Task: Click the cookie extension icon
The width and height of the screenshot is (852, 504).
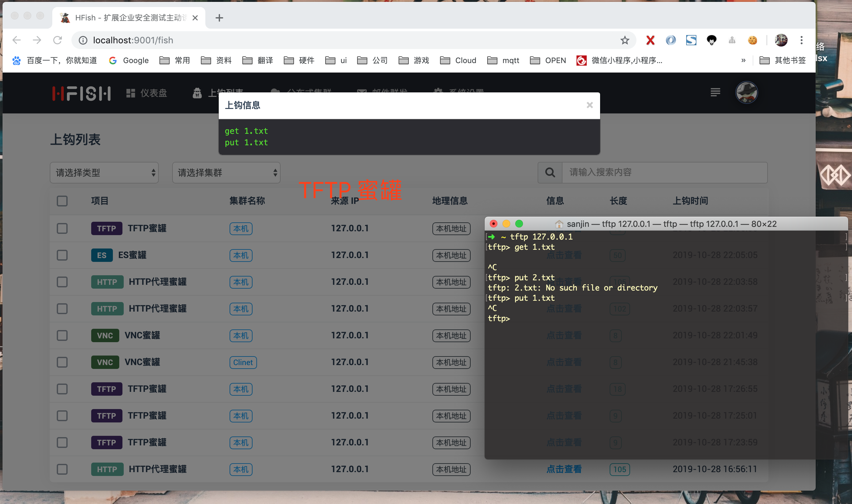Action: [753, 40]
